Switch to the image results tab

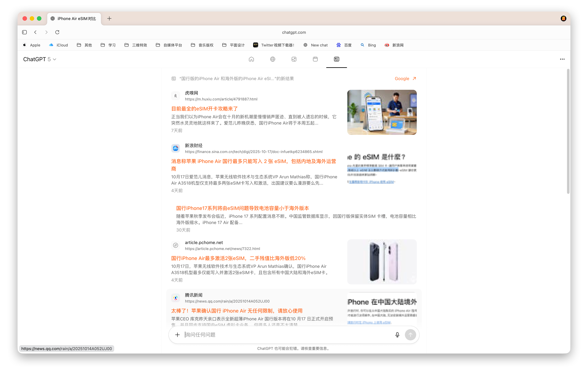[x=294, y=59]
